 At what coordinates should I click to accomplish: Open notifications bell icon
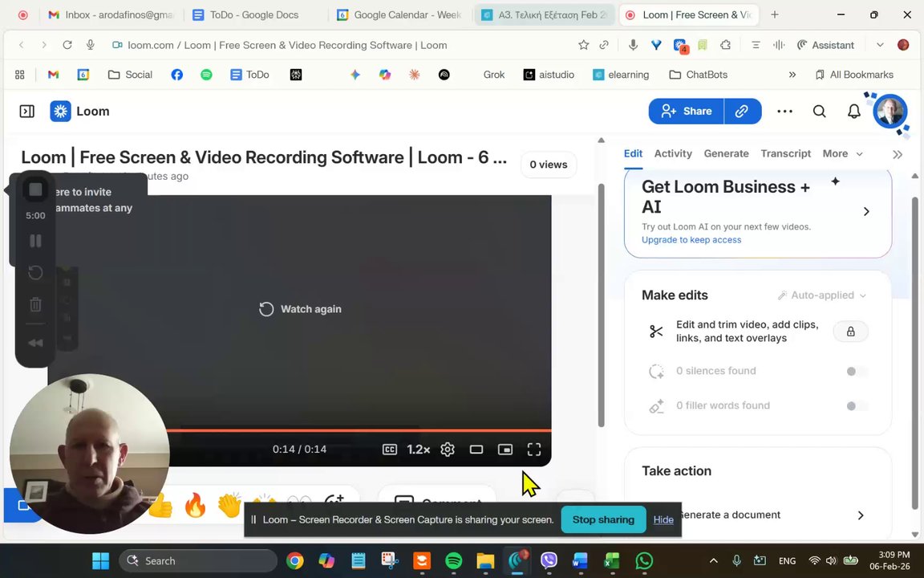854,112
